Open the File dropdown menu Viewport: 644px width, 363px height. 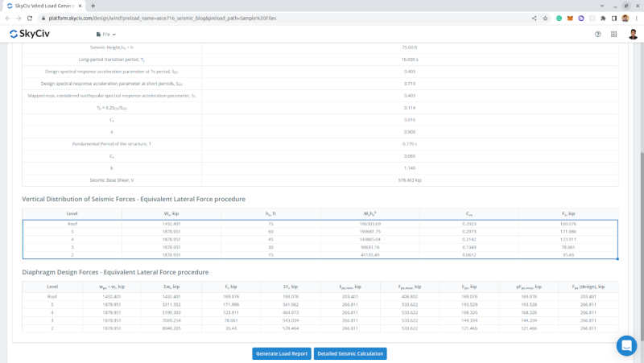coord(106,35)
